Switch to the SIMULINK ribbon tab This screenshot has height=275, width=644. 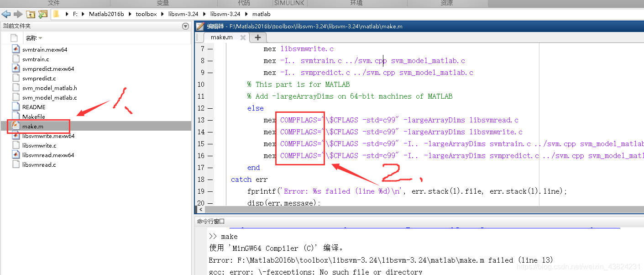289,3
